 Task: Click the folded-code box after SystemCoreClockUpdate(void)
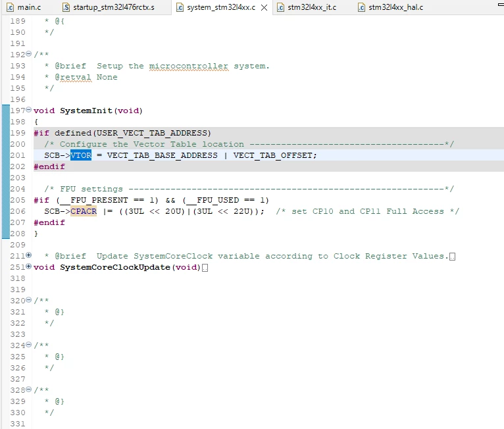205,268
